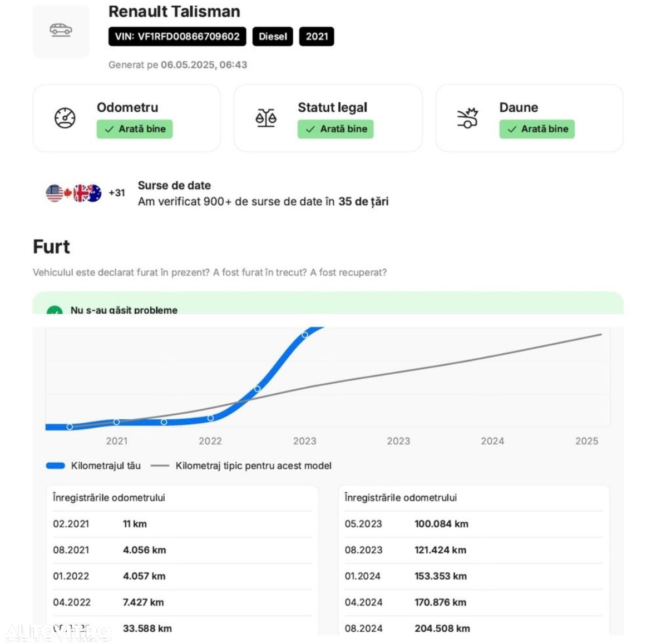This screenshot has width=656, height=644.
Task: Click the 2021 label on chart axis
Action: click(117, 441)
